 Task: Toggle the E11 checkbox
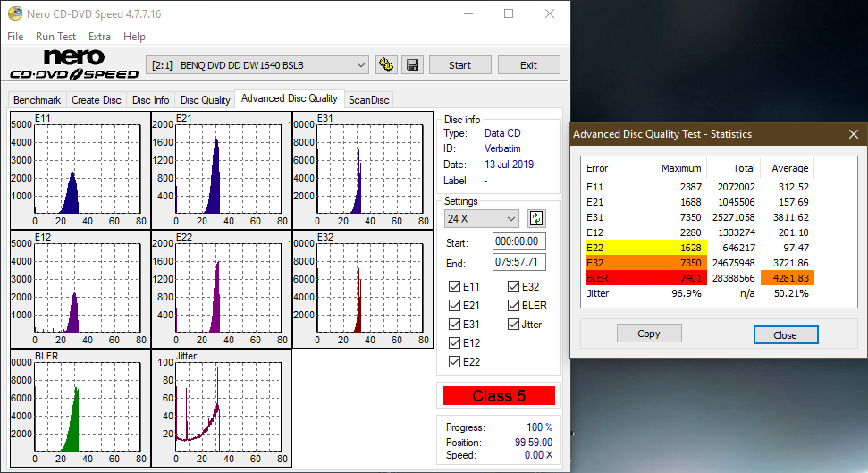point(454,286)
